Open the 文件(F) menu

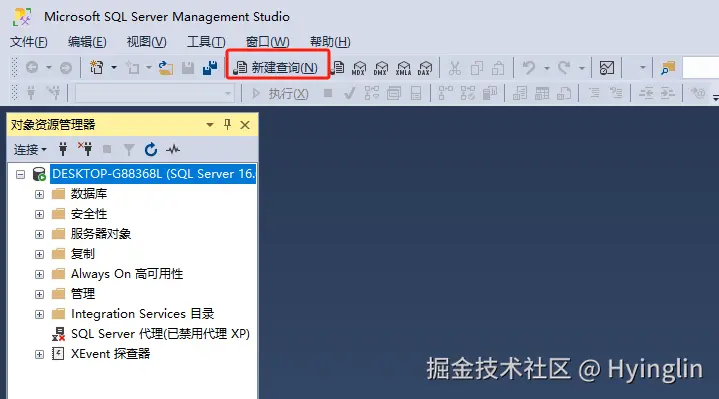(28, 42)
